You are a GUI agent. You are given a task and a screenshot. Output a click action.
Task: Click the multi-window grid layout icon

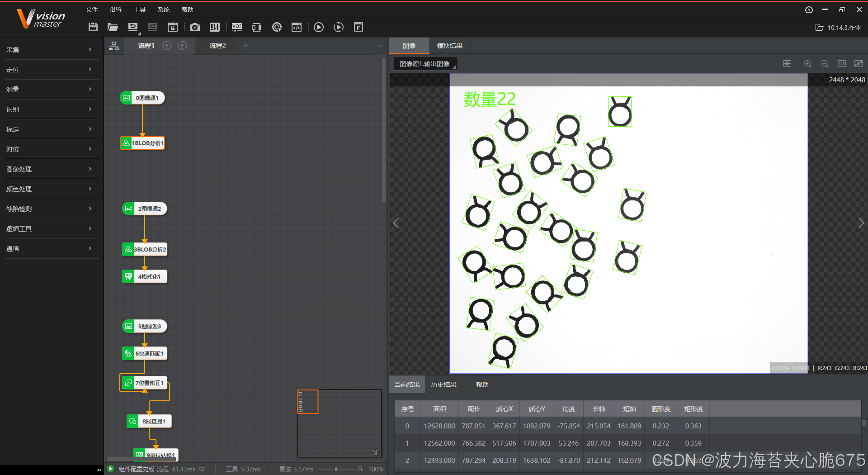[788, 64]
